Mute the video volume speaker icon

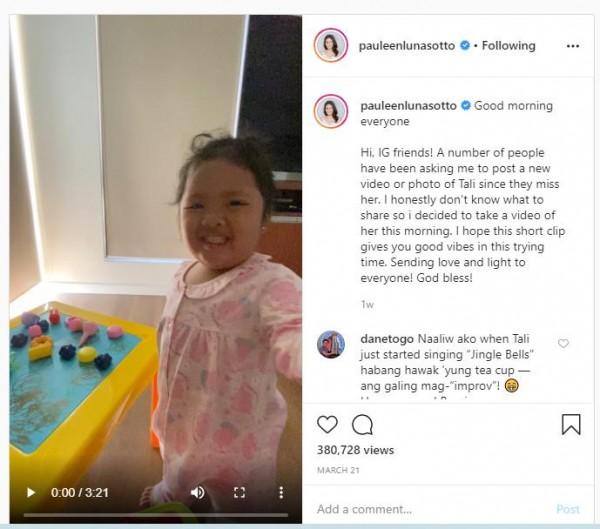(x=197, y=492)
